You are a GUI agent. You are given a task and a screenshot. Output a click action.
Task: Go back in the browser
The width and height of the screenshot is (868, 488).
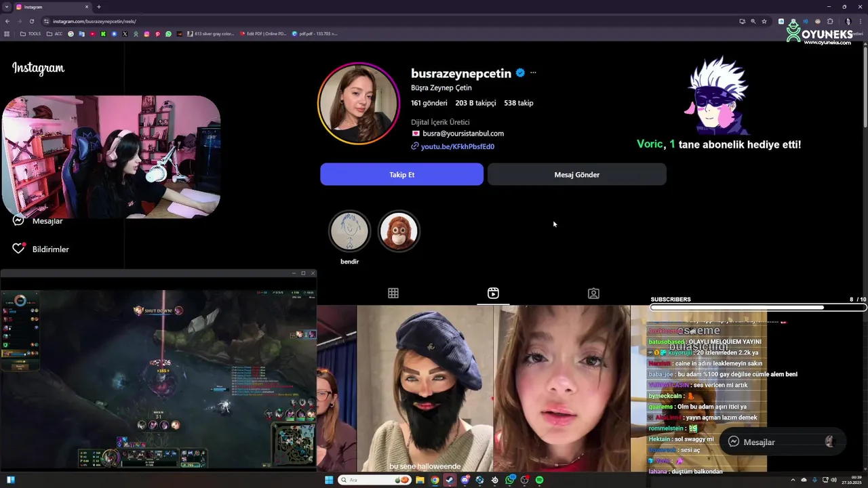7,21
